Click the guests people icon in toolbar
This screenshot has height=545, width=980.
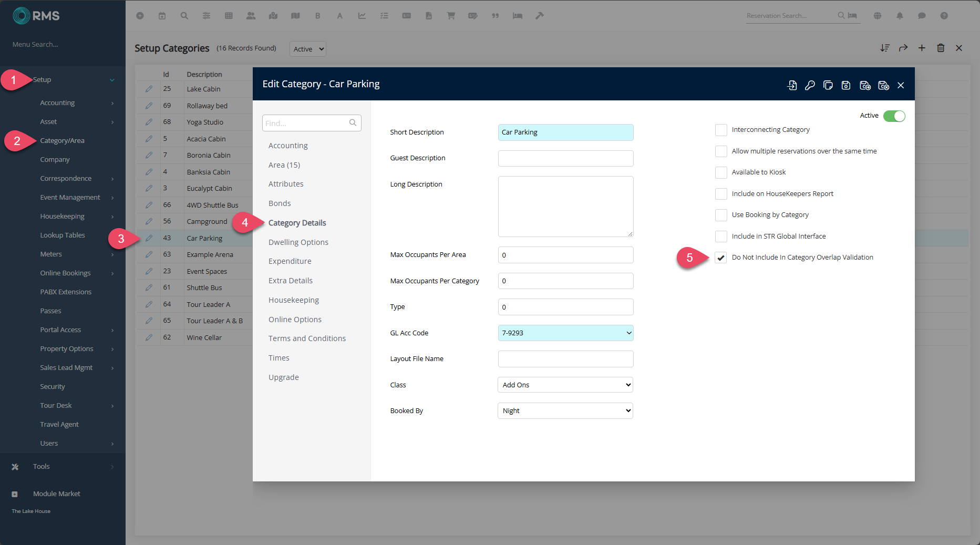[251, 16]
